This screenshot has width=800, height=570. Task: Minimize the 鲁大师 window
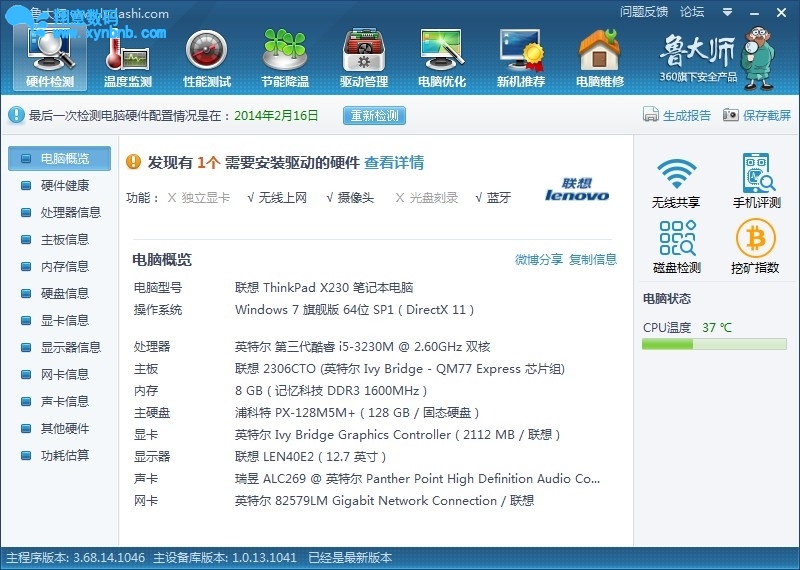tap(755, 13)
